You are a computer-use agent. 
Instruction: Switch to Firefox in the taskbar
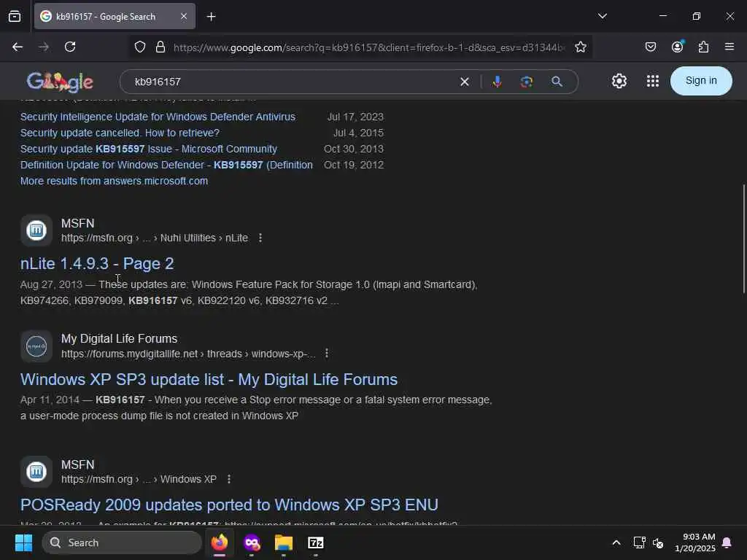pos(220,542)
